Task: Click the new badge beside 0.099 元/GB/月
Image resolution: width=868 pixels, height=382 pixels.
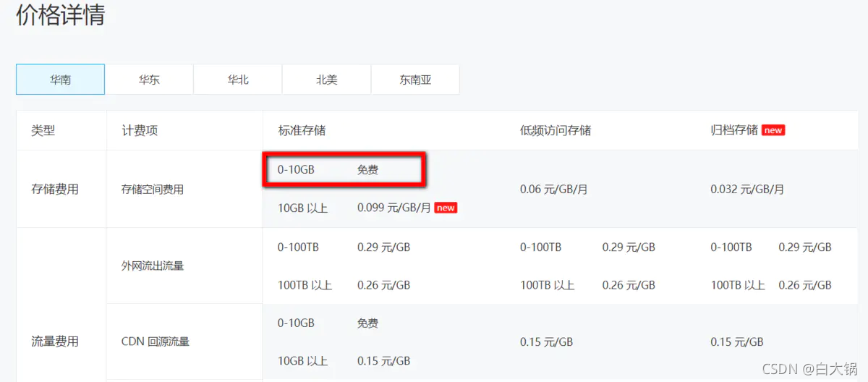Action: coord(446,208)
